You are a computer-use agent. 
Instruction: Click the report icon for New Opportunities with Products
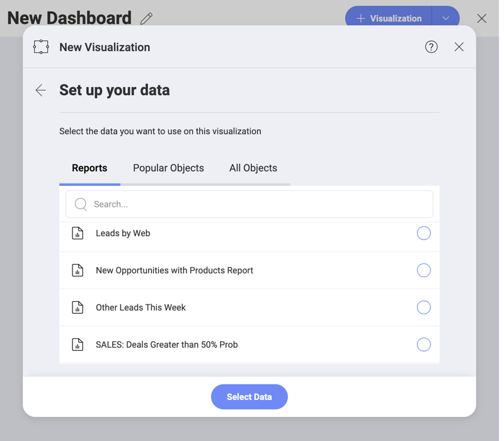point(77,270)
